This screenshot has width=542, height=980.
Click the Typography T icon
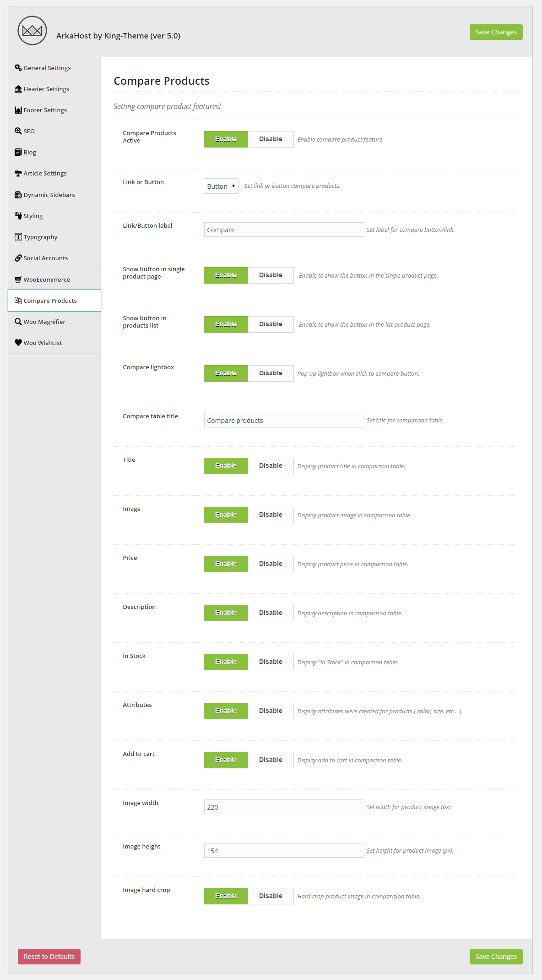pos(18,237)
